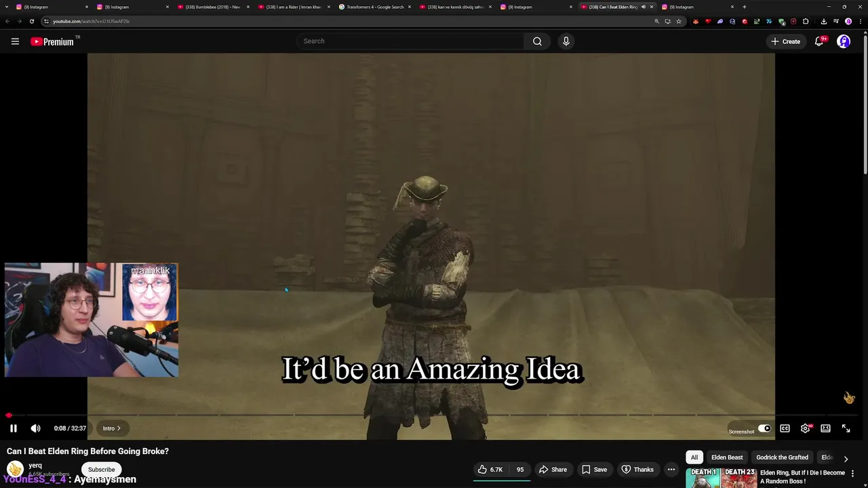View site information icon in address bar
The height and width of the screenshot is (488, 868).
coord(46,21)
